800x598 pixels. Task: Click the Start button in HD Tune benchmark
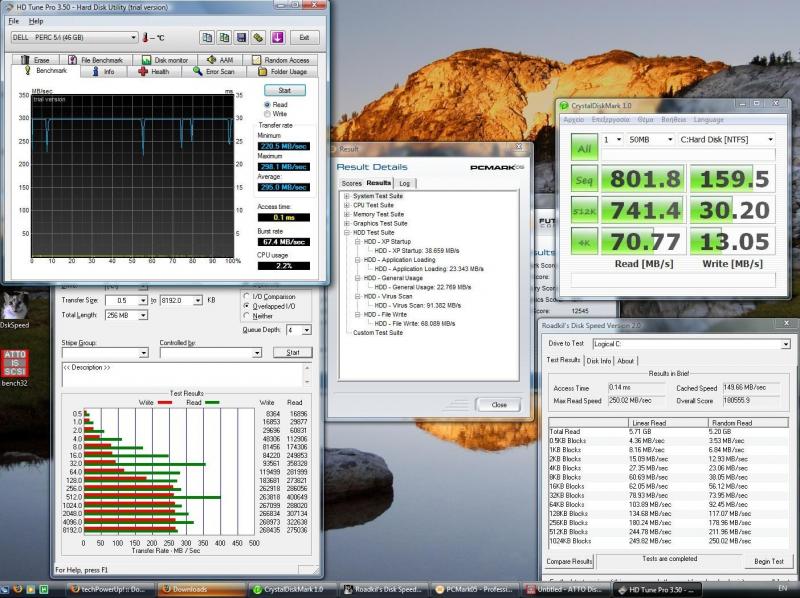[285, 90]
